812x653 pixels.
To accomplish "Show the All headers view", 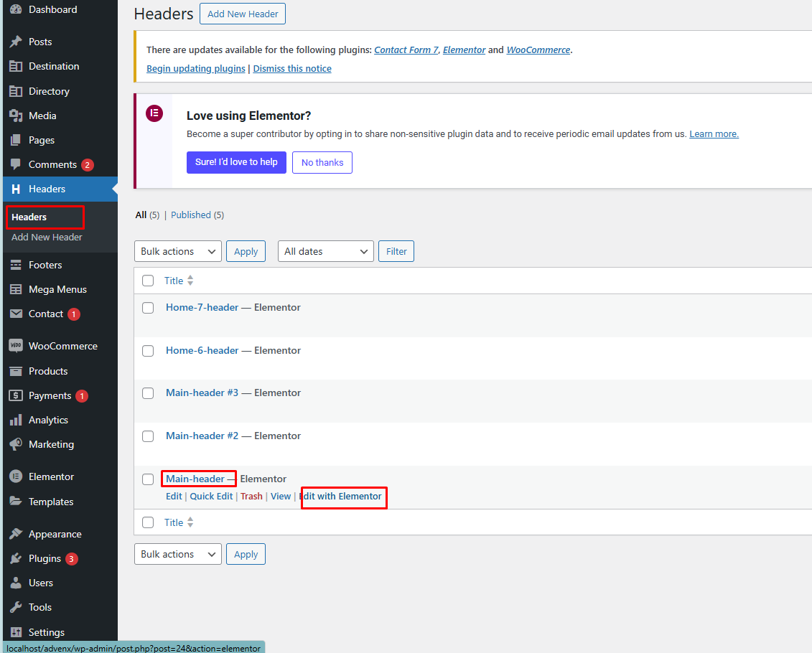I will coord(141,215).
